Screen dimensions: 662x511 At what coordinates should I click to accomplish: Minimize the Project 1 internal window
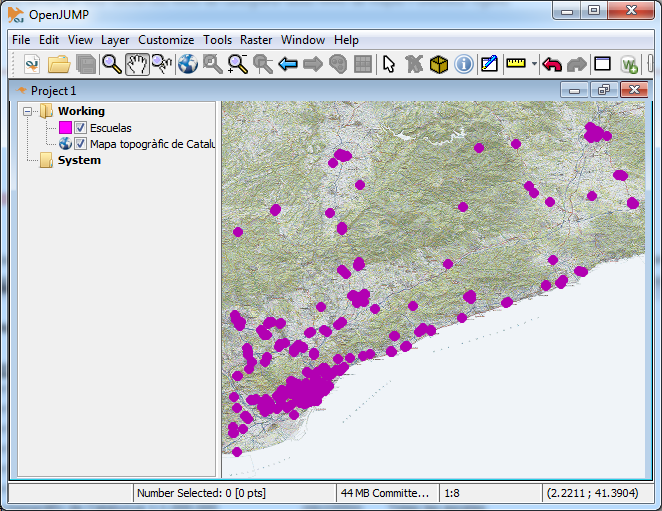coord(574,90)
